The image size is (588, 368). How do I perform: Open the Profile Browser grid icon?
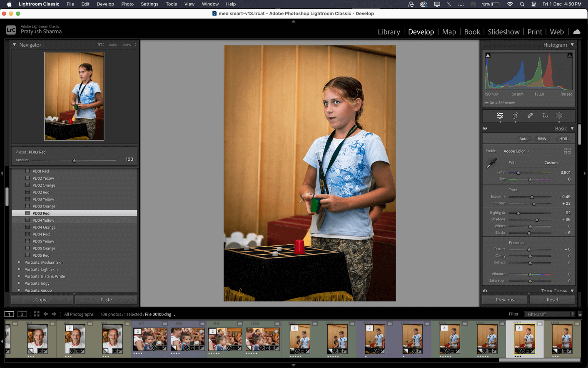[x=567, y=151]
